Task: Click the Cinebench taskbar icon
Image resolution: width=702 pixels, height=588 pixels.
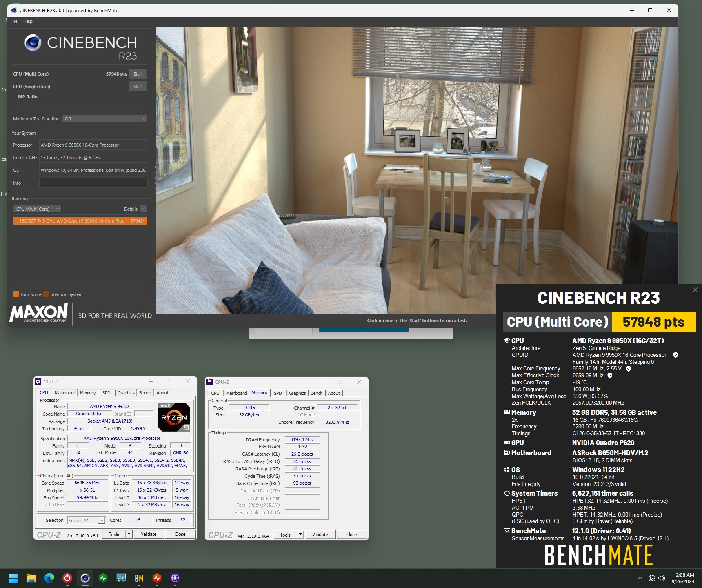Action: (85, 578)
